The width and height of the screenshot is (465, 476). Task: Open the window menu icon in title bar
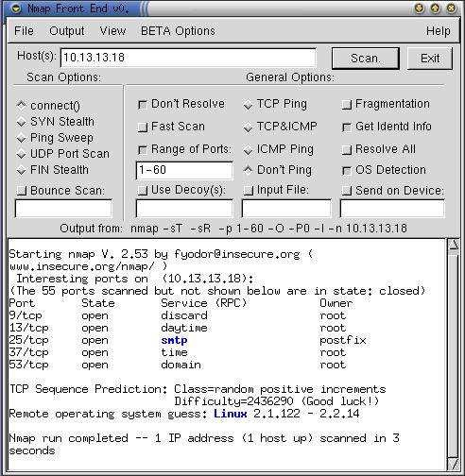tap(16, 8)
